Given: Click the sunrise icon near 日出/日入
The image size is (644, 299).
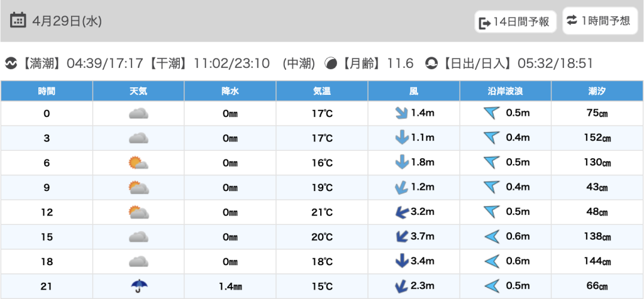Looking at the screenshot, I should point(431,63).
